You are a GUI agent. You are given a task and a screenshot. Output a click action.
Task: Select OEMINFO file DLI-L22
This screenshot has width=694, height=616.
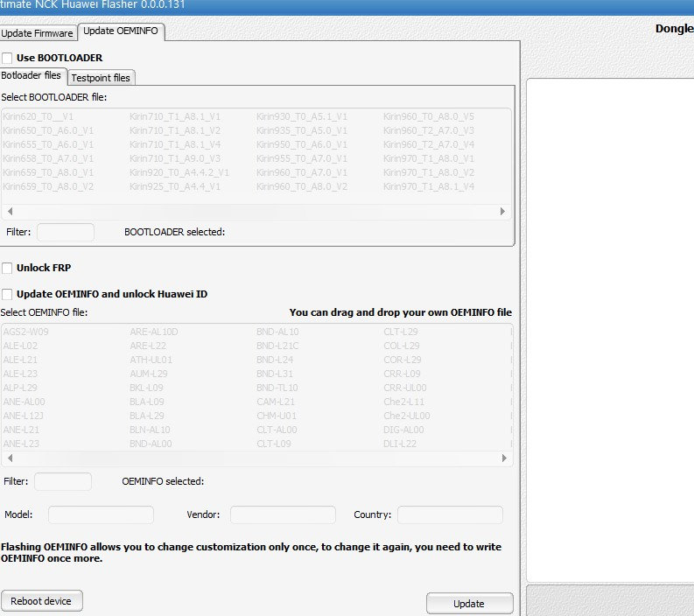coord(400,444)
